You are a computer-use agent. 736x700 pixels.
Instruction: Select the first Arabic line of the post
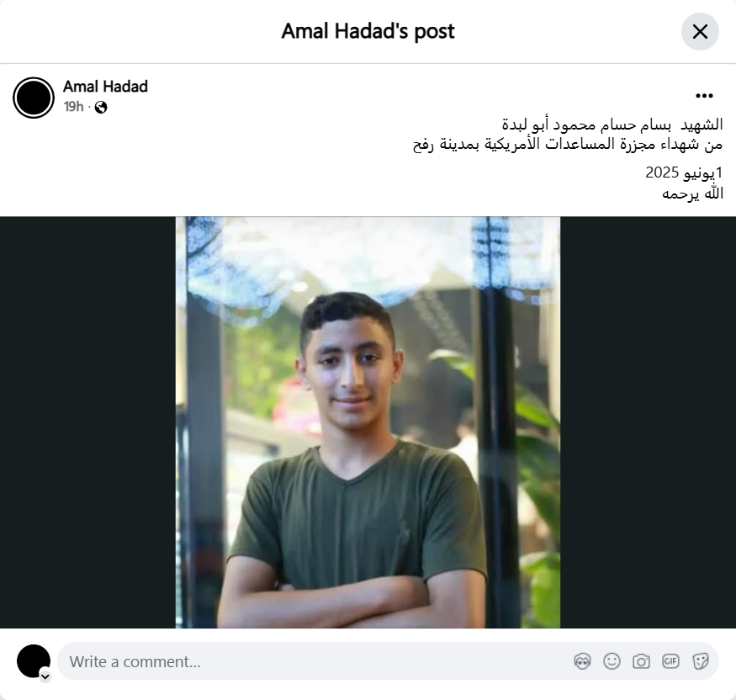pyautogui.click(x=612, y=125)
